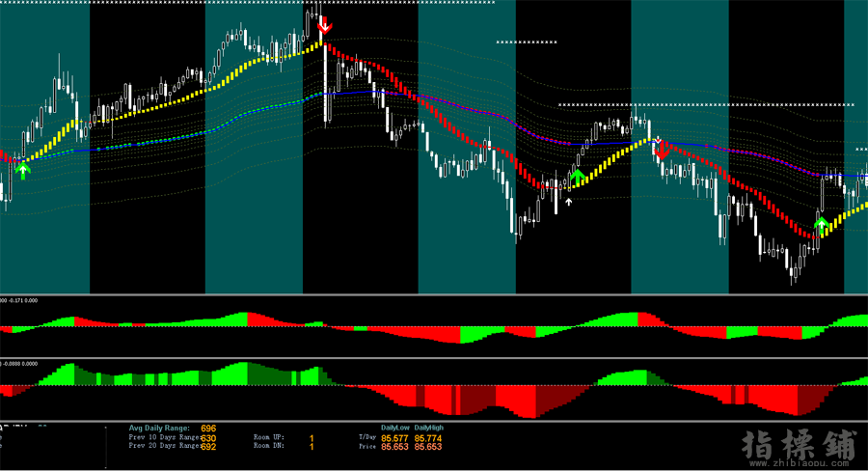Click the red down arrow at chart peak
Screen dimensions: 868x471
(x=325, y=26)
